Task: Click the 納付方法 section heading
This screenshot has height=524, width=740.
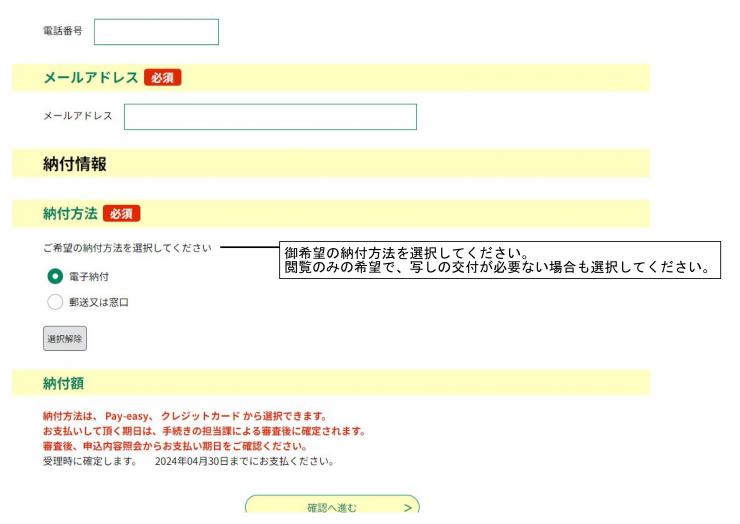Action: pos(70,213)
